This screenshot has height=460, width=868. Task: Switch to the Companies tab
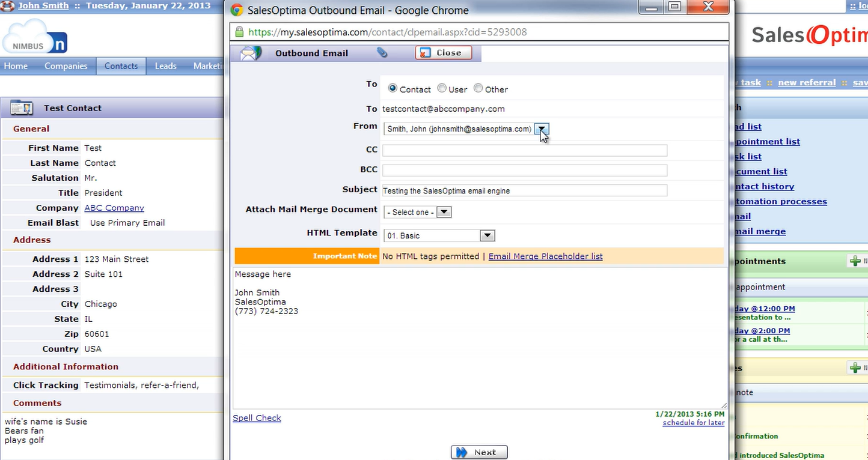coord(66,66)
